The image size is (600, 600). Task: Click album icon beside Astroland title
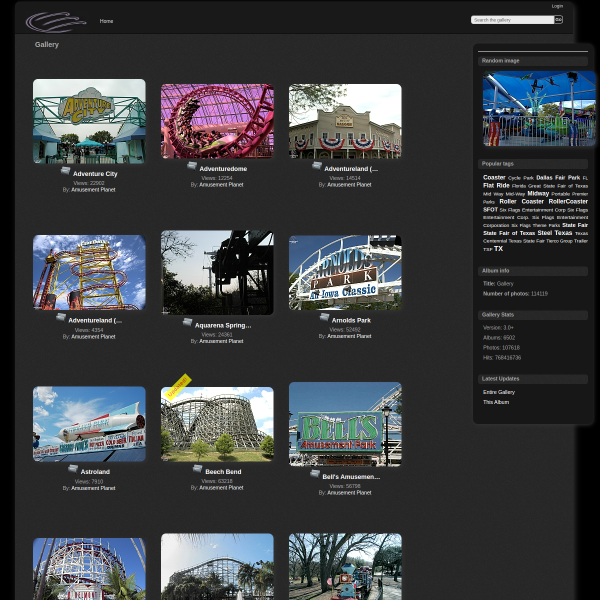pos(73,469)
